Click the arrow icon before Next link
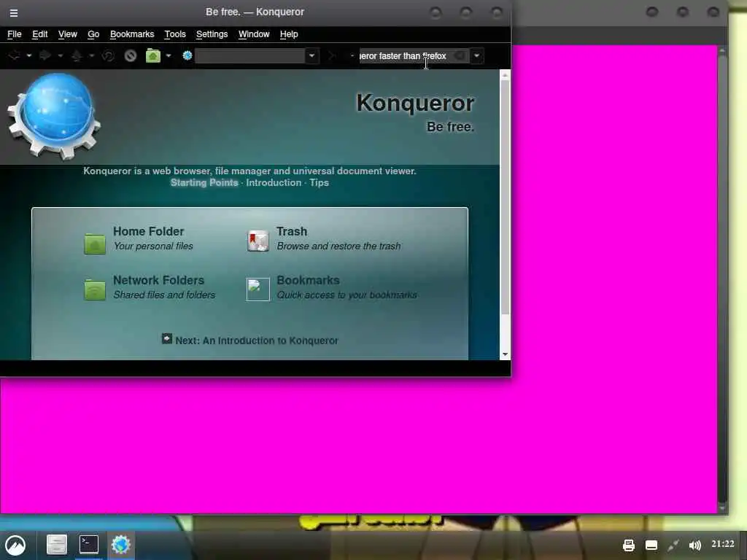Screen dimensions: 747x560 click(x=167, y=338)
